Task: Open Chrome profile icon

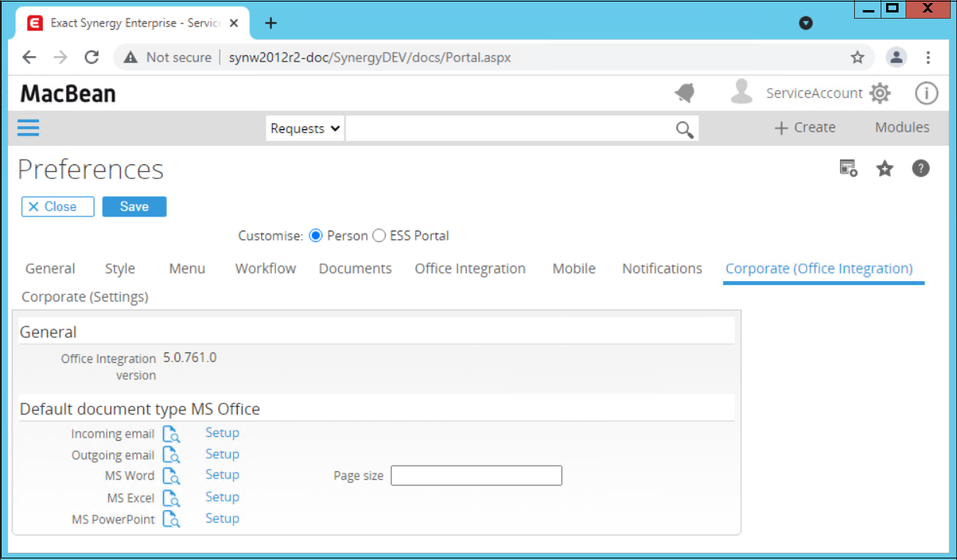Action: tap(897, 57)
